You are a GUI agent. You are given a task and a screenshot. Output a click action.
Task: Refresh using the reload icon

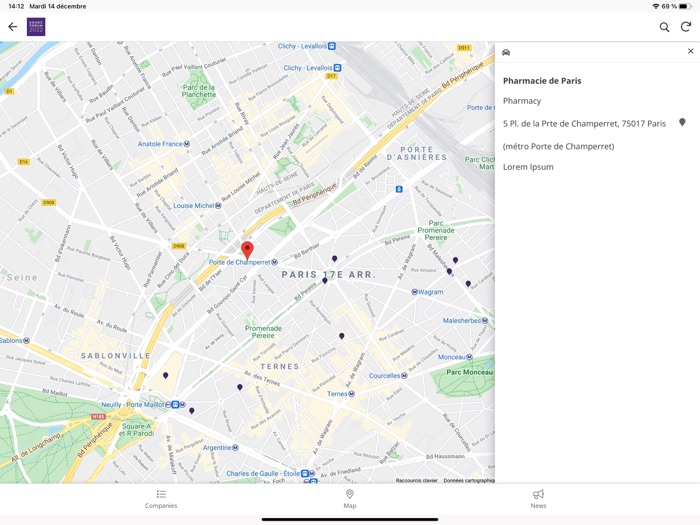point(686,27)
